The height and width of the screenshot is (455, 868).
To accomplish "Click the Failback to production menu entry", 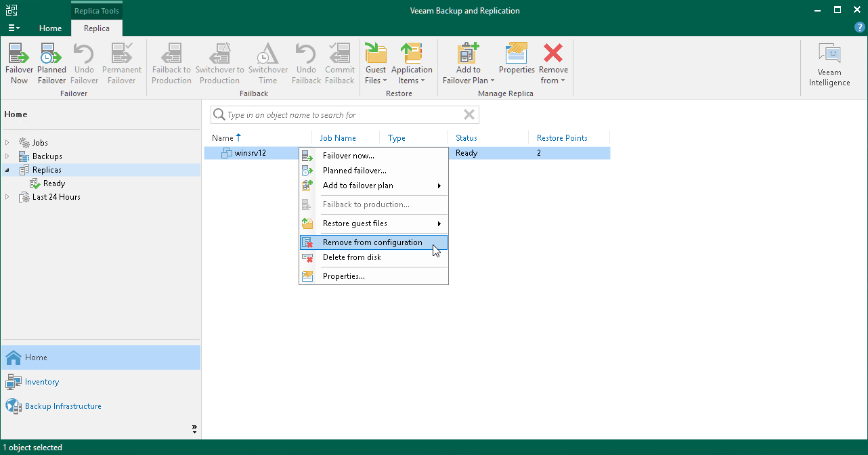I will (374, 204).
